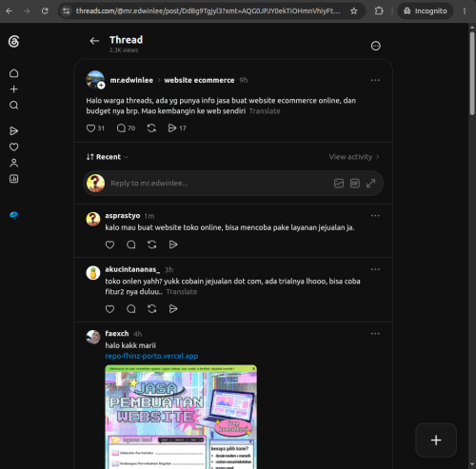
Task: Click the Threads logo in the sidebar
Action: [x=13, y=42]
